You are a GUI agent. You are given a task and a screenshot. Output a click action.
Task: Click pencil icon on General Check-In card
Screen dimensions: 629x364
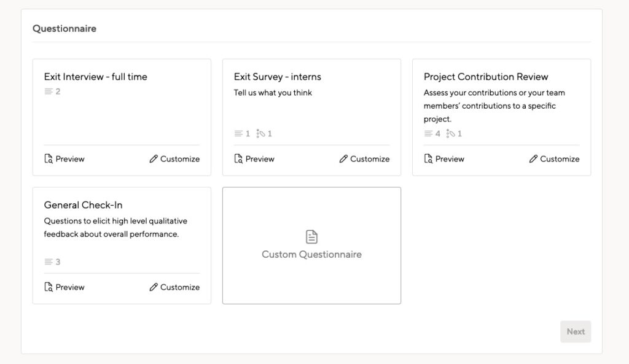tap(153, 287)
